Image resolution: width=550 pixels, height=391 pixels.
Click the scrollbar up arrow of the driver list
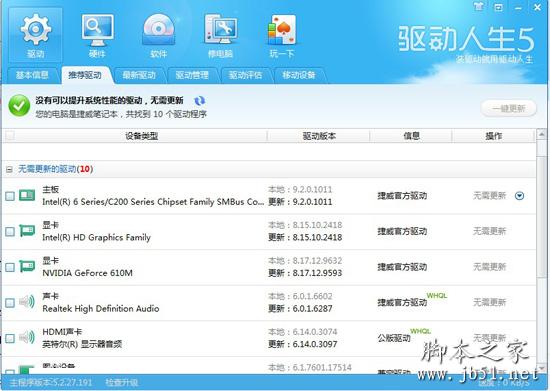click(x=542, y=135)
